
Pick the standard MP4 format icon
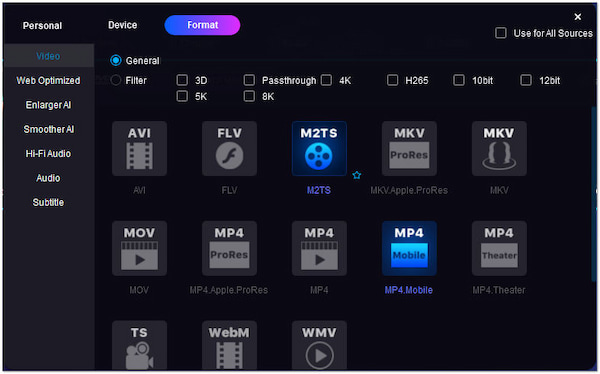[319, 248]
